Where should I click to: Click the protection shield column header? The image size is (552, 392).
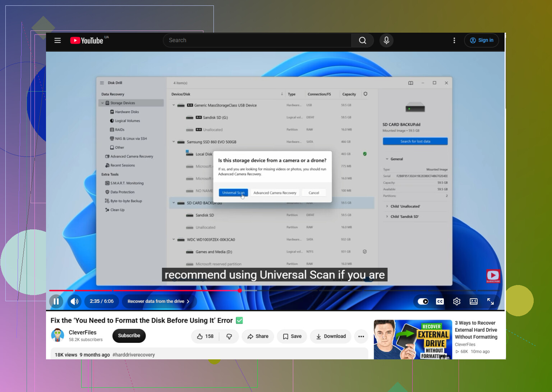pyautogui.click(x=365, y=94)
